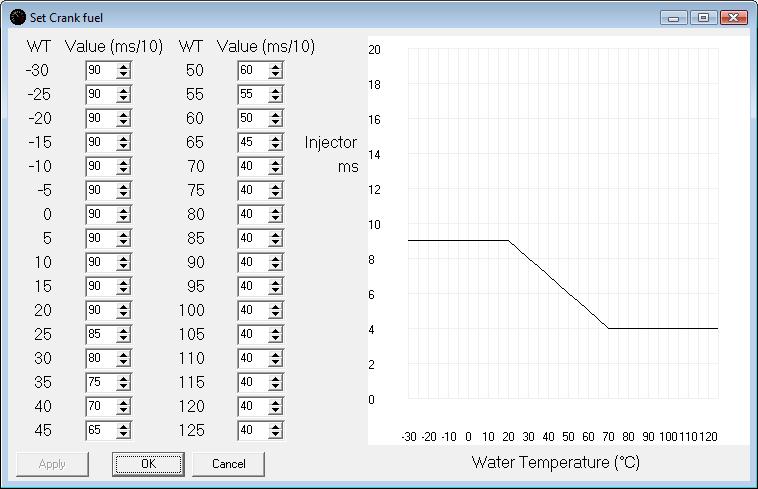This screenshot has height=489, width=758.
Task: Select the WT 120 value input field
Action: point(252,406)
